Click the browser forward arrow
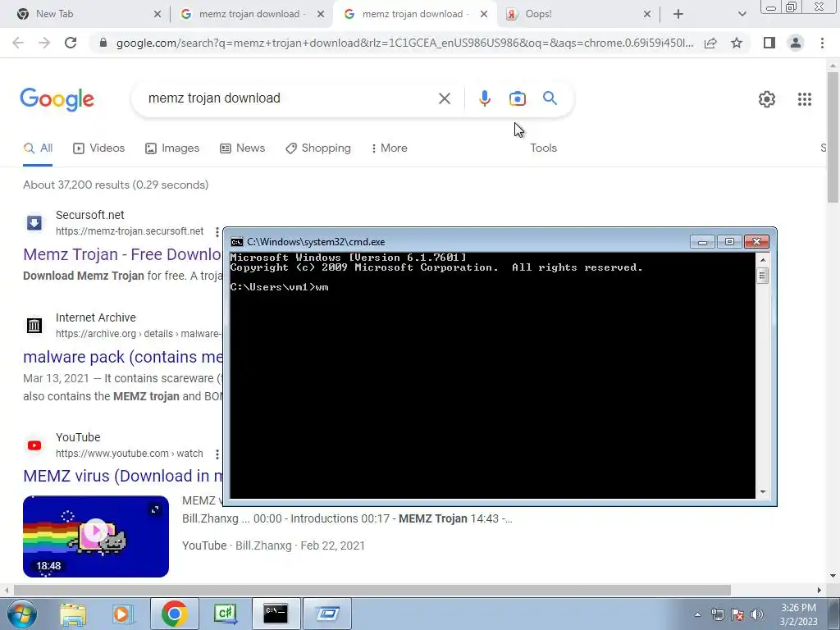The width and height of the screenshot is (840, 630). pos(44,43)
